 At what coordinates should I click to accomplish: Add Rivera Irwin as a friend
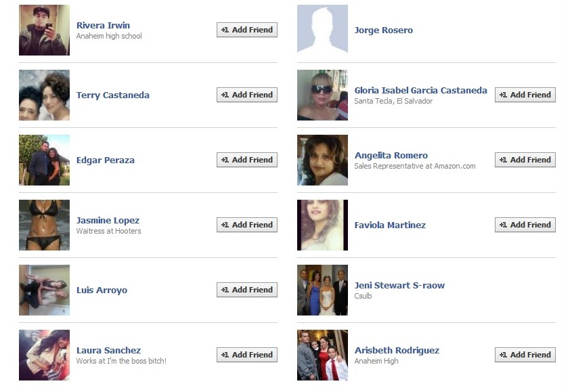pyautogui.click(x=247, y=30)
